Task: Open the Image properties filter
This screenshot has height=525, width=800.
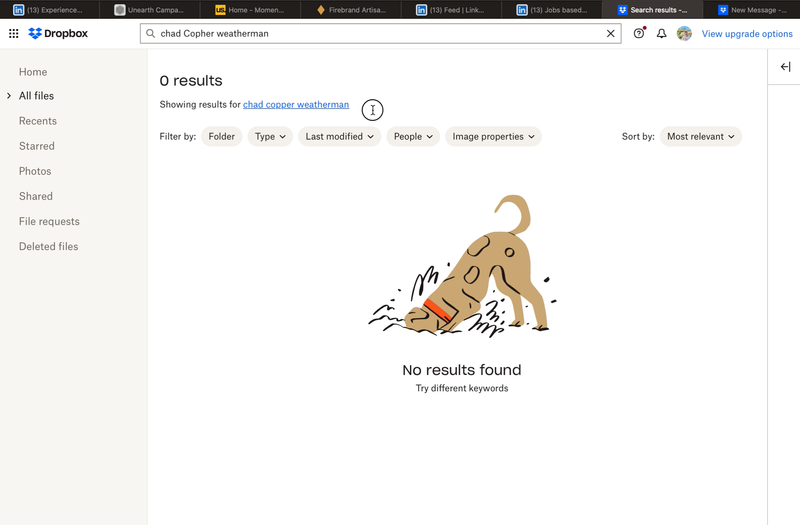Action: pos(494,136)
